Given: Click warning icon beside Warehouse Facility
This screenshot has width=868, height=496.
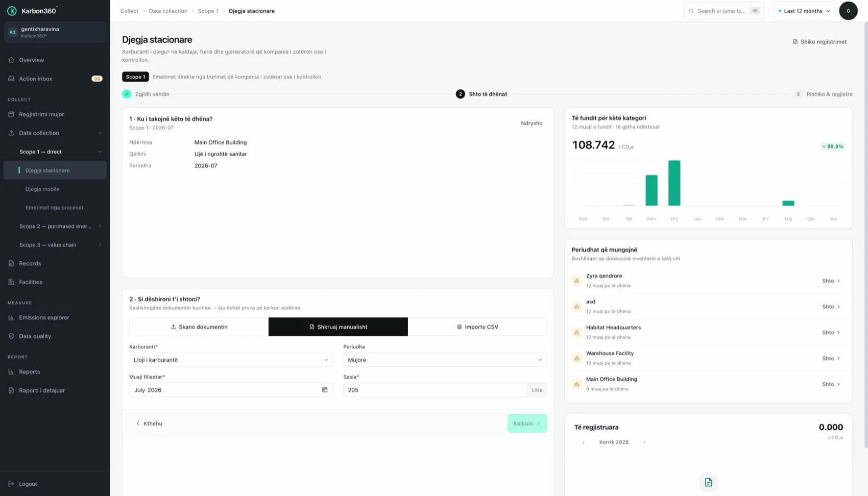Looking at the screenshot, I should [577, 358].
